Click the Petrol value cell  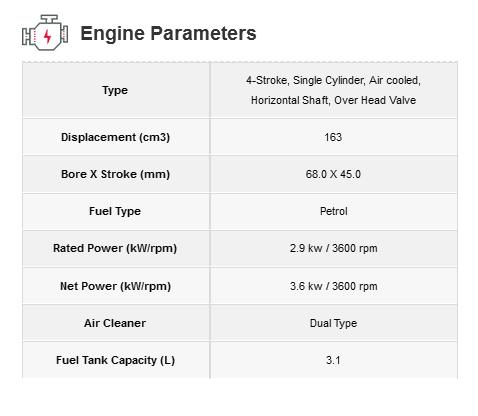334,211
